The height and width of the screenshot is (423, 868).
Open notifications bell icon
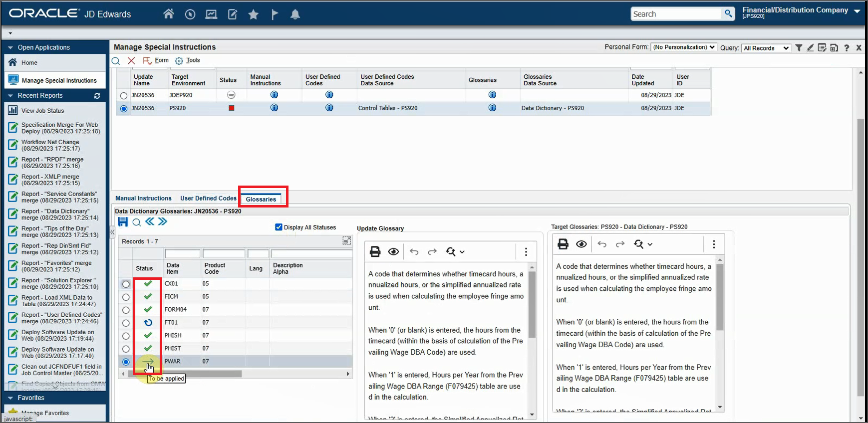295,14
